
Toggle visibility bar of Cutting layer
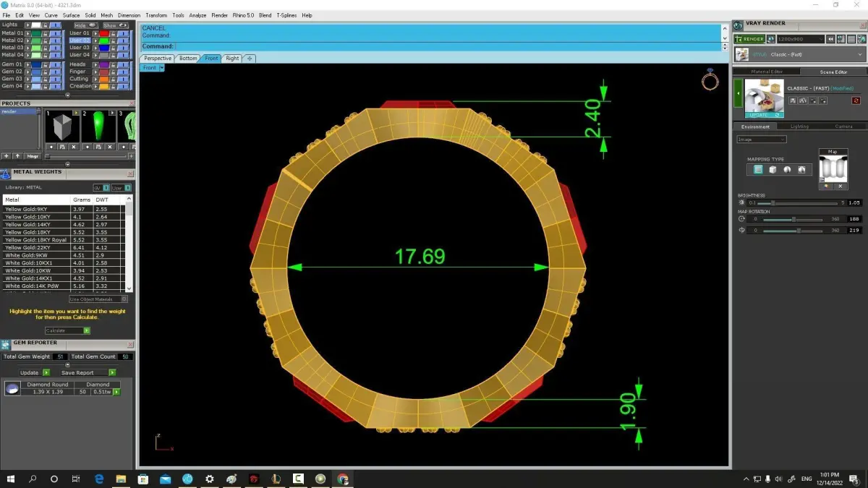[124, 79]
